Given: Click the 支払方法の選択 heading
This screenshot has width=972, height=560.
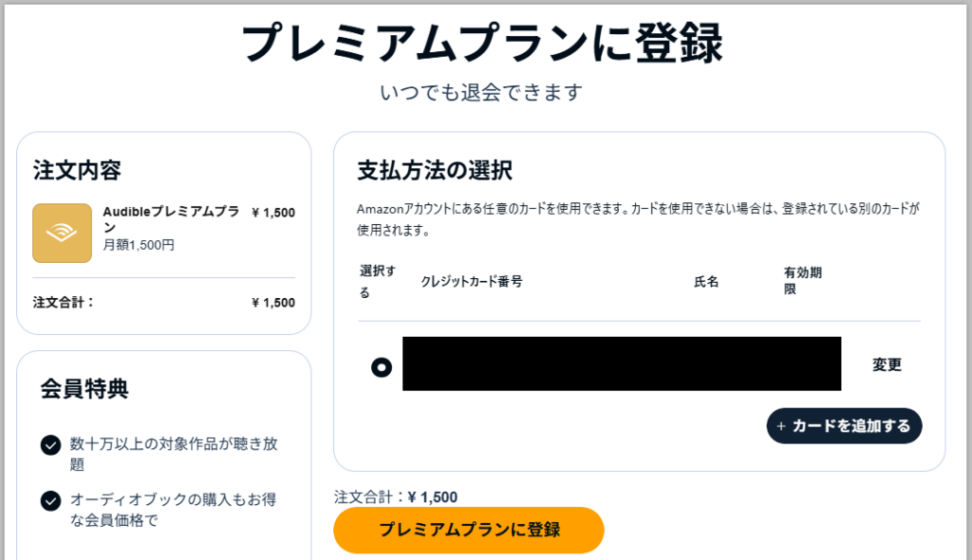Looking at the screenshot, I should [434, 171].
